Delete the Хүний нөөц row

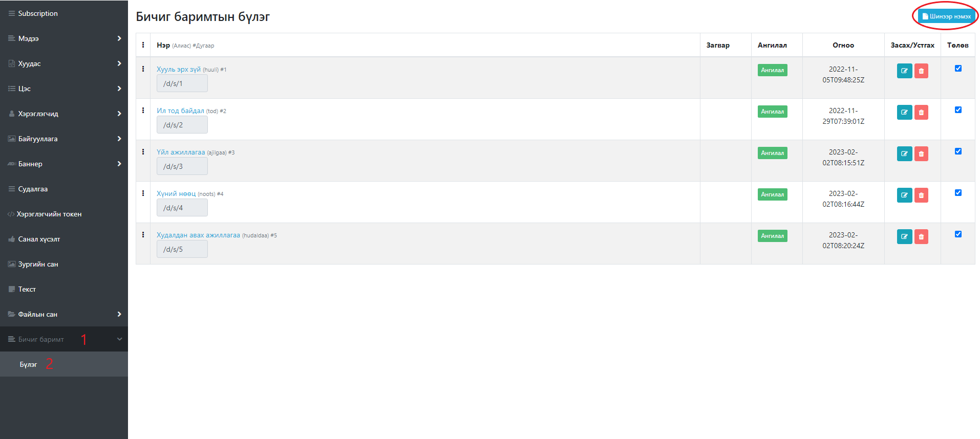921,195
